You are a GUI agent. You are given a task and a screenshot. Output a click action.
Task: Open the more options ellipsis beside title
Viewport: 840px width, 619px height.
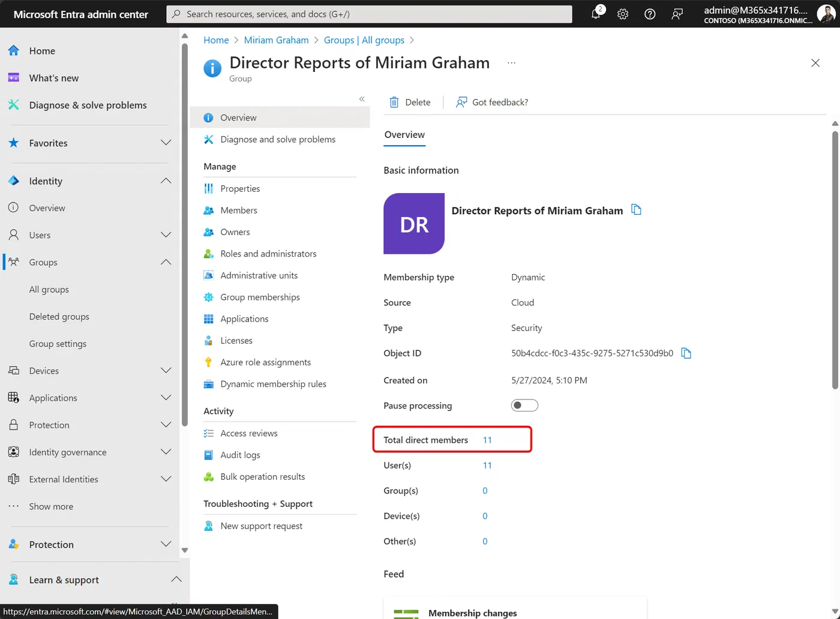click(x=511, y=63)
